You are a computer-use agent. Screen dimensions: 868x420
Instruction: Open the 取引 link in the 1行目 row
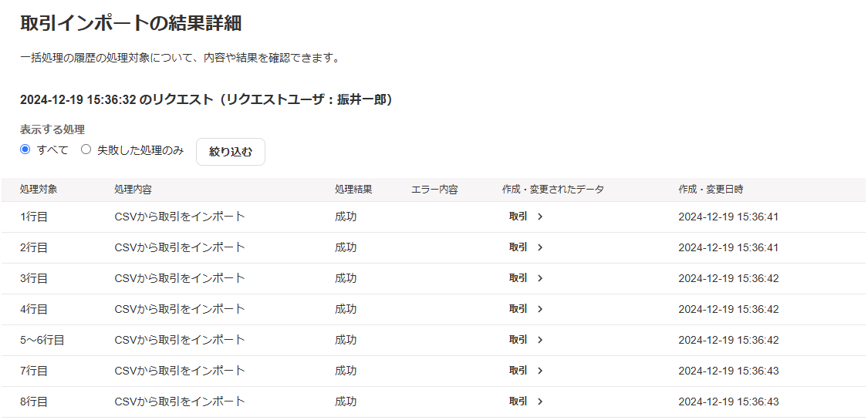[x=526, y=217]
